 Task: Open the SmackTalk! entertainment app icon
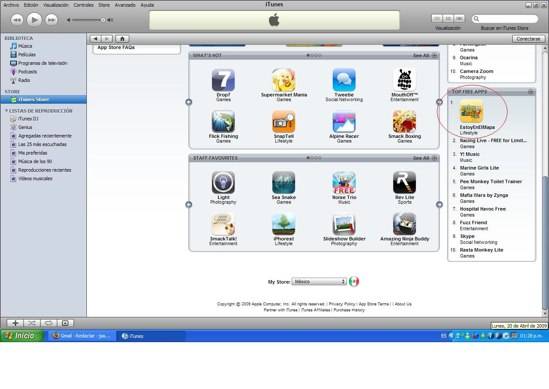point(223,224)
